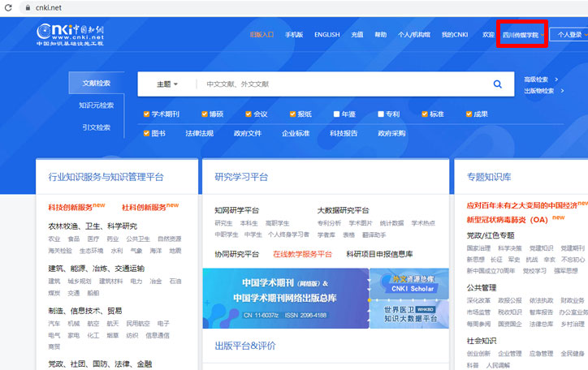Click the CNKI logo

click(x=71, y=34)
